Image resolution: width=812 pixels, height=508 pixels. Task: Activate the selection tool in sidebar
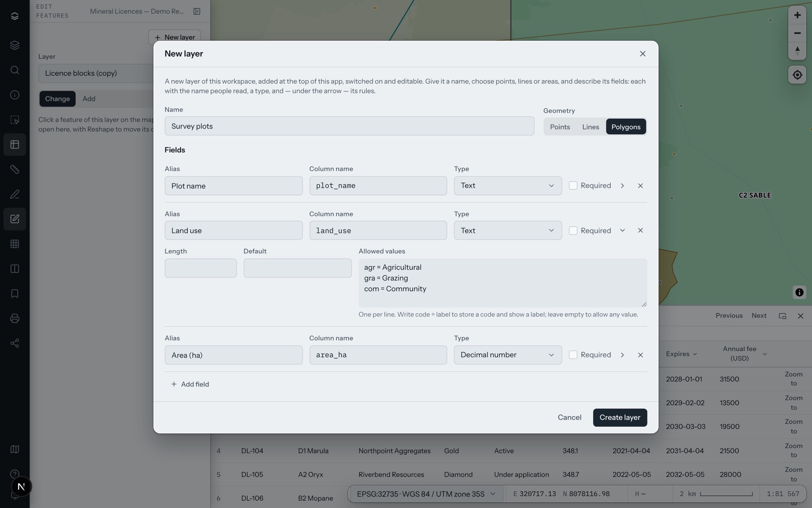point(14,120)
